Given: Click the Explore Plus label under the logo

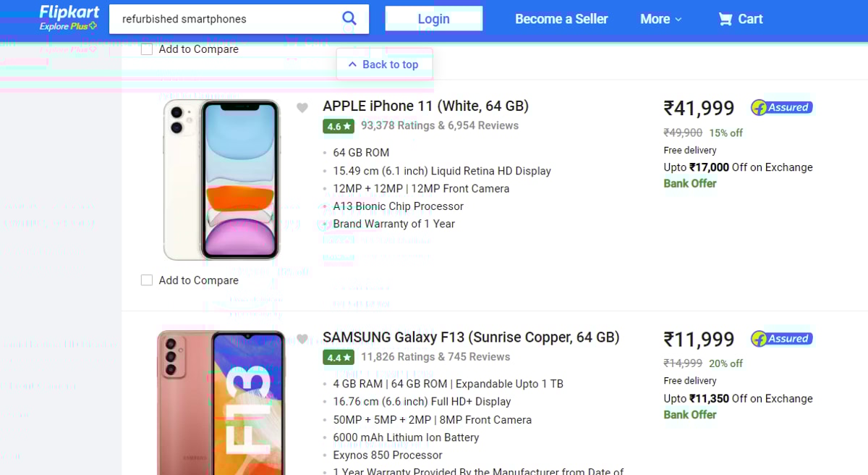Looking at the screenshot, I should [x=68, y=25].
